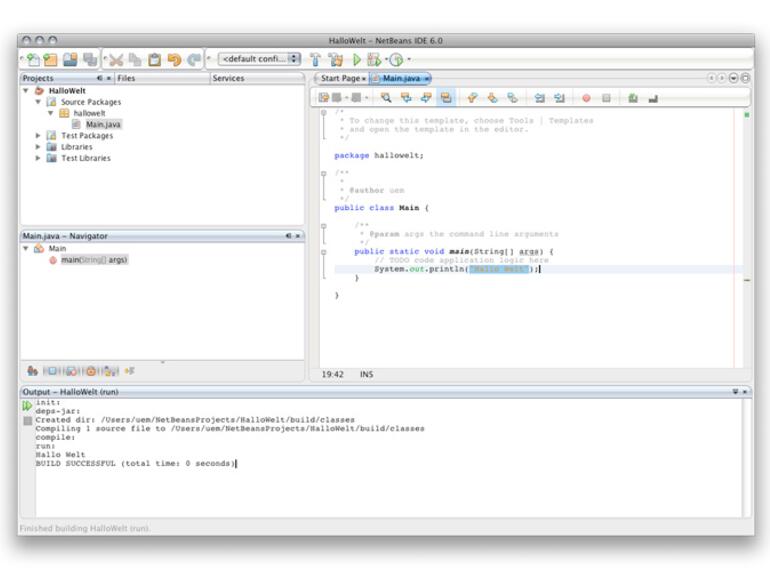This screenshot has height=578, width=770.
Task: Expand the Libraries tree node
Action: click(39, 146)
